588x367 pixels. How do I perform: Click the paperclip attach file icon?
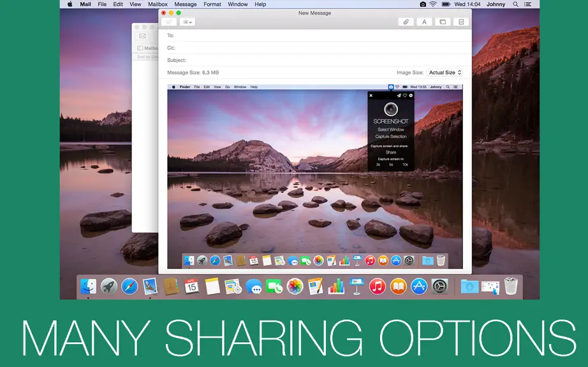pyautogui.click(x=406, y=22)
